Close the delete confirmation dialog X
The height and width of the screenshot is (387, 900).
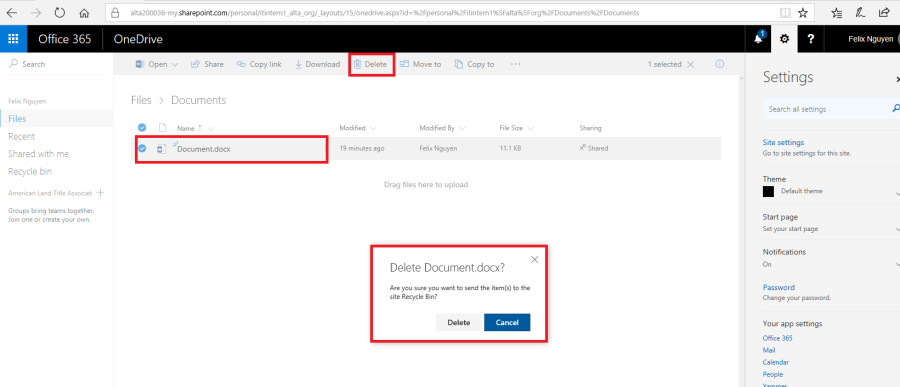point(534,260)
